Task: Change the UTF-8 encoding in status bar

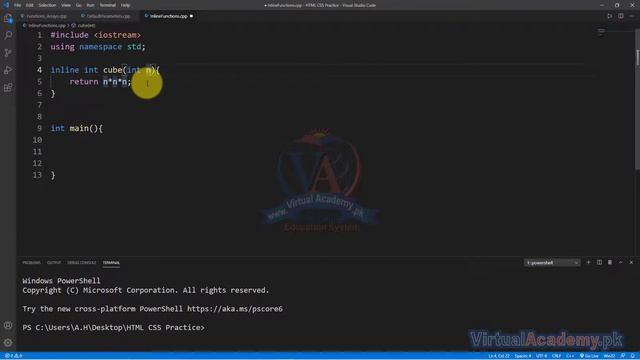Action: 542,356
